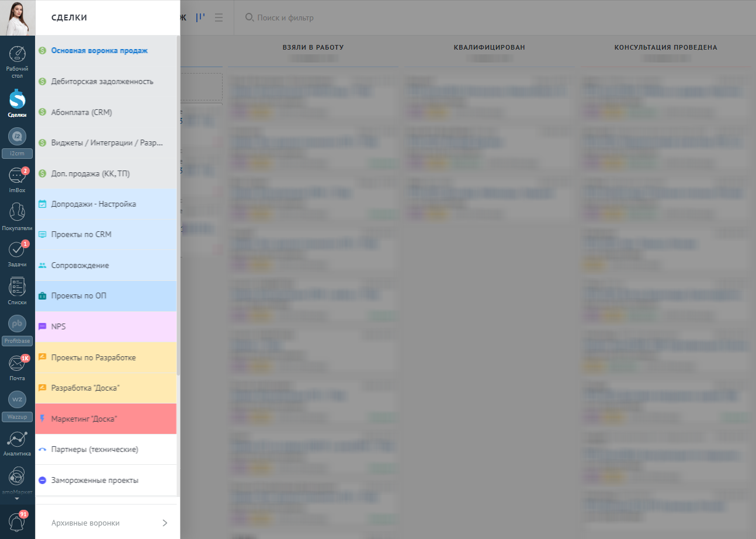Click the pipeline list scrollbar

pyautogui.click(x=178, y=204)
